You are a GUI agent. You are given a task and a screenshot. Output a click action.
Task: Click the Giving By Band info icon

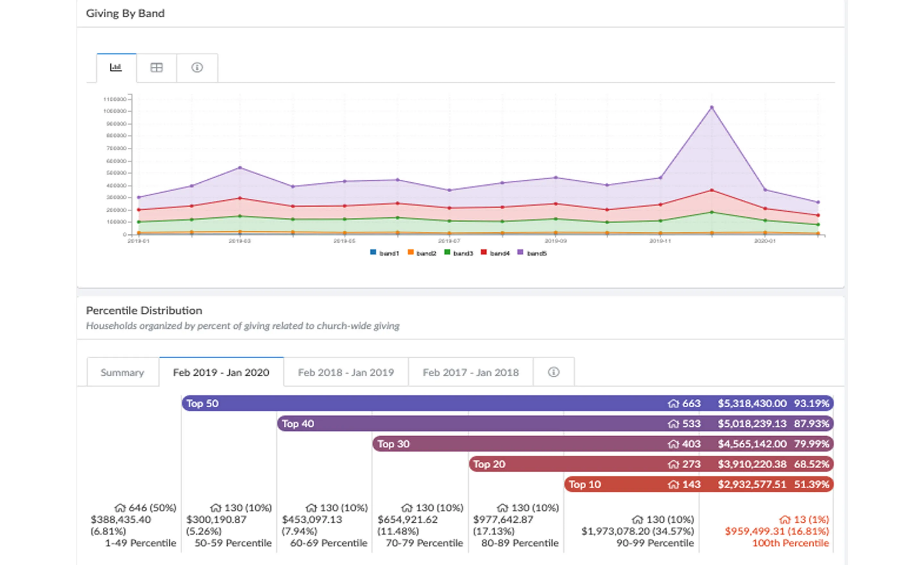197,67
